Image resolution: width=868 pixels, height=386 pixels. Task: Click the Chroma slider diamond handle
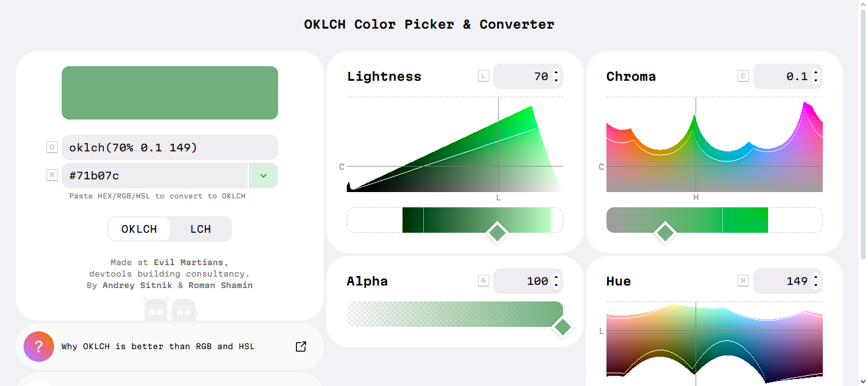point(666,233)
